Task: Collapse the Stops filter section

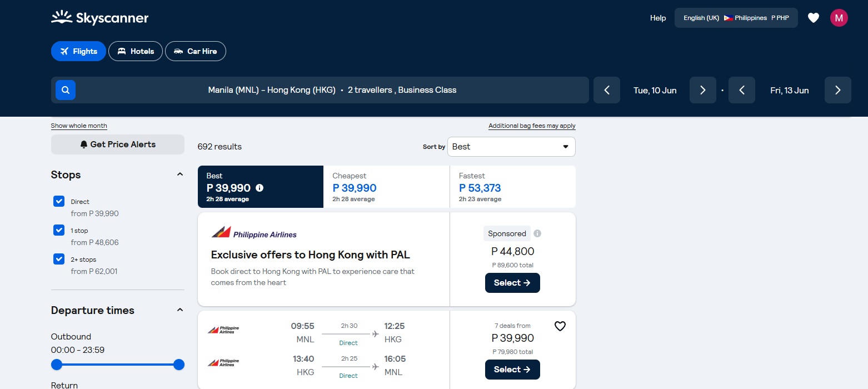Action: [179, 174]
